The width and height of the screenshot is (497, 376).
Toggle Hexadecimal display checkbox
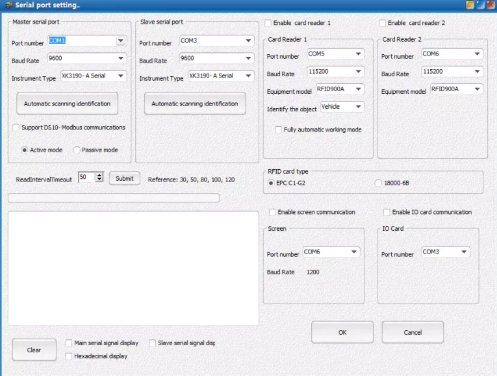pos(69,356)
